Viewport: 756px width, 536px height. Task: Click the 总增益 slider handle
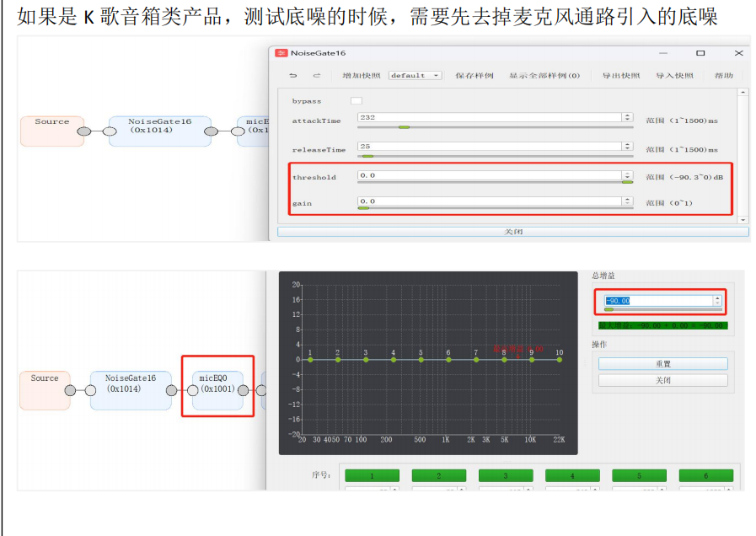click(x=609, y=309)
